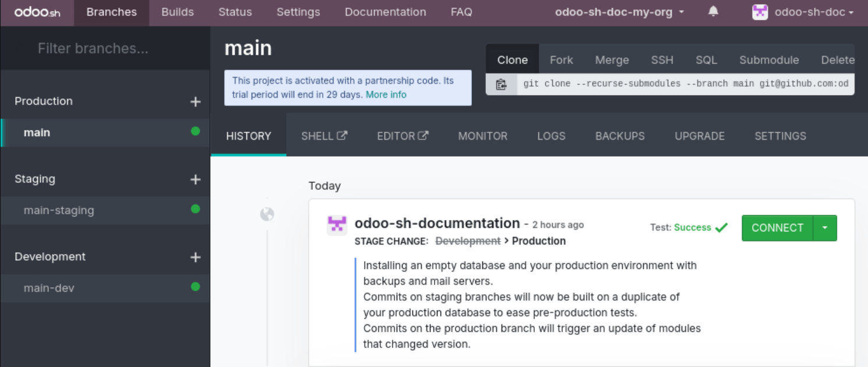The image size is (868, 367).
Task: Click the odoo-sh-documentation commit avatar
Action: 337,224
